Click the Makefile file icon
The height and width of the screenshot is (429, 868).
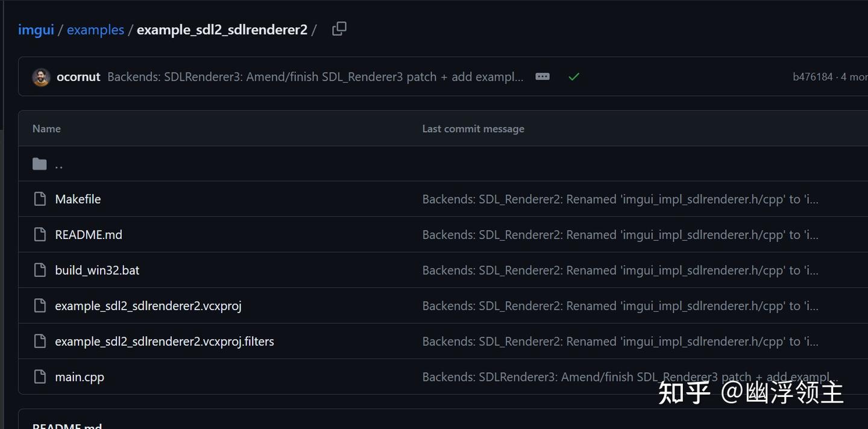click(x=40, y=199)
